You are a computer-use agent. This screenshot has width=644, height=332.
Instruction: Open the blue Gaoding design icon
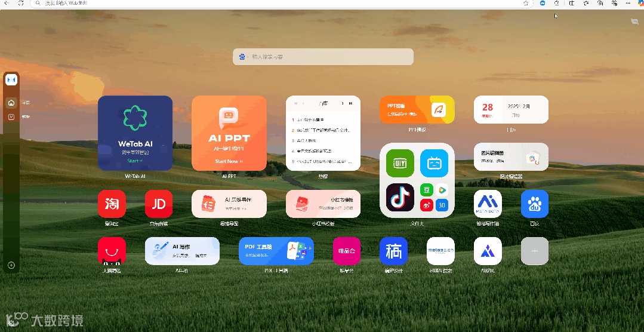[393, 251]
